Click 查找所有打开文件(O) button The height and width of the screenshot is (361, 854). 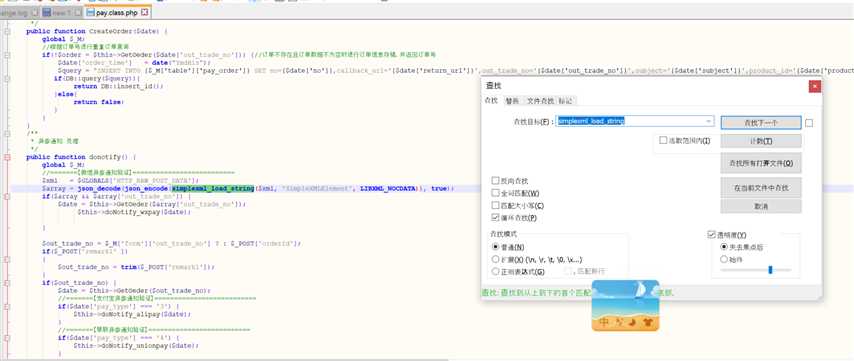[x=761, y=163]
